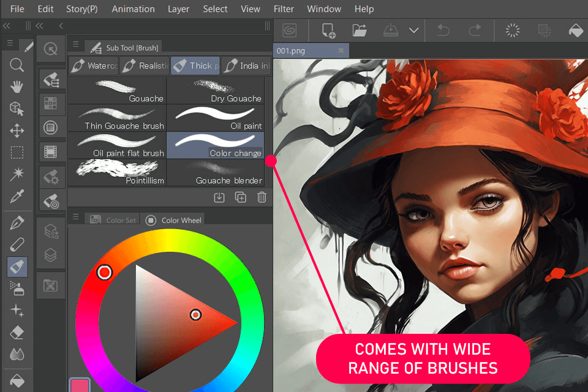This screenshot has width=588, height=392.
Task: Choose the Dry Gouache brush
Action: click(215, 91)
